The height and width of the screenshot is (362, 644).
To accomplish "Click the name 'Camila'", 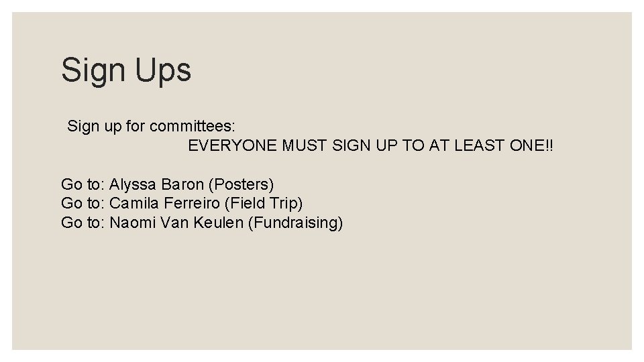I will click(x=134, y=203).
